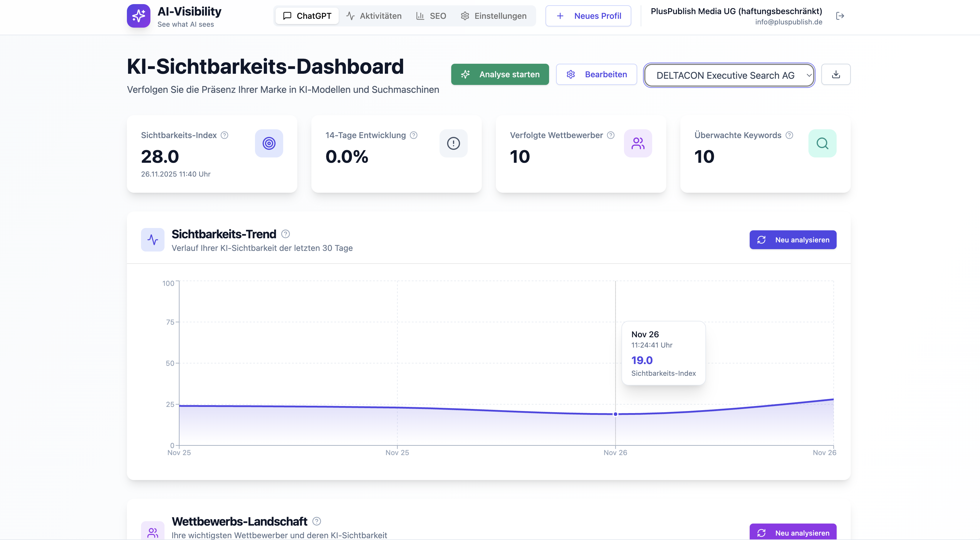Click help icon beside Wettbewerbs-Landschaft heading
980x540 pixels.
316,521
